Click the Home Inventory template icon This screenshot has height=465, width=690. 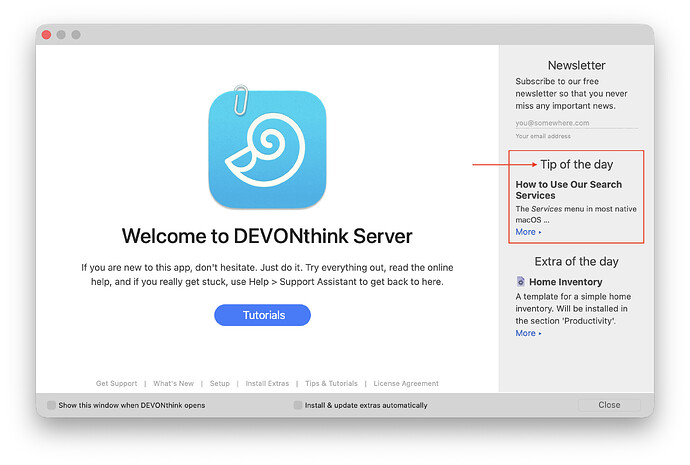tap(521, 282)
